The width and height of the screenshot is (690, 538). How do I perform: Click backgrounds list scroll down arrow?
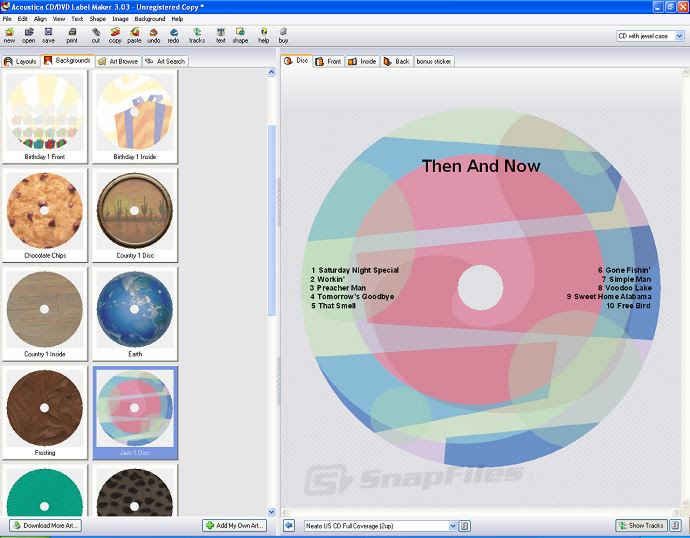point(272,512)
